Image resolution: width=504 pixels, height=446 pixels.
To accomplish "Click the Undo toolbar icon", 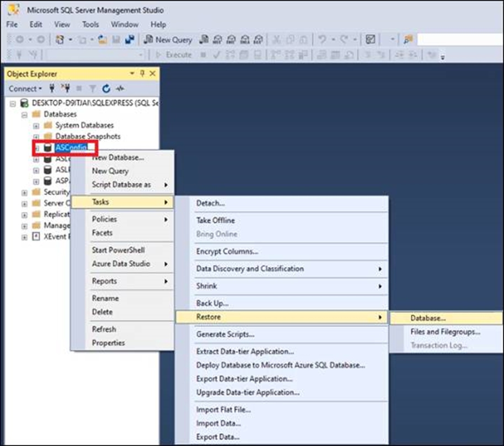I will [x=321, y=40].
